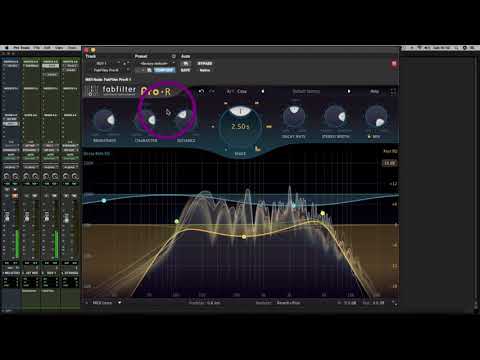This screenshot has width=480, height=360.
Task: Click the 15 dB display range button
Action: click(389, 163)
